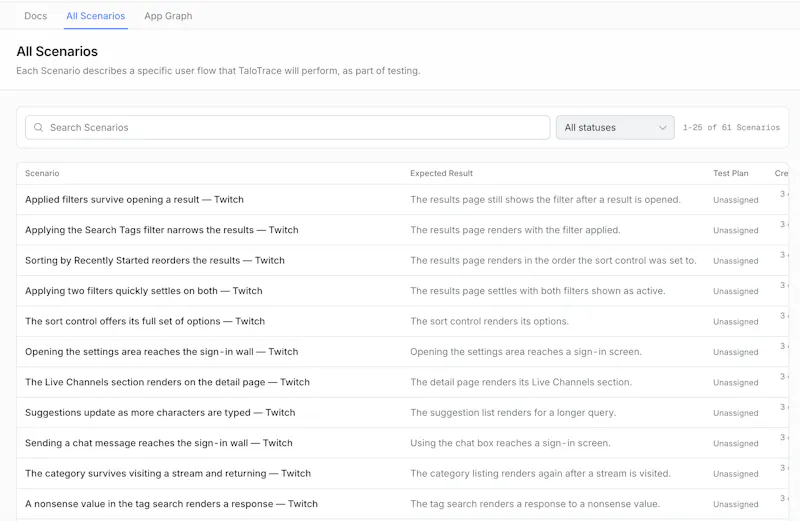
Task: Click 'The category listing renders again' text
Action: tap(540, 474)
